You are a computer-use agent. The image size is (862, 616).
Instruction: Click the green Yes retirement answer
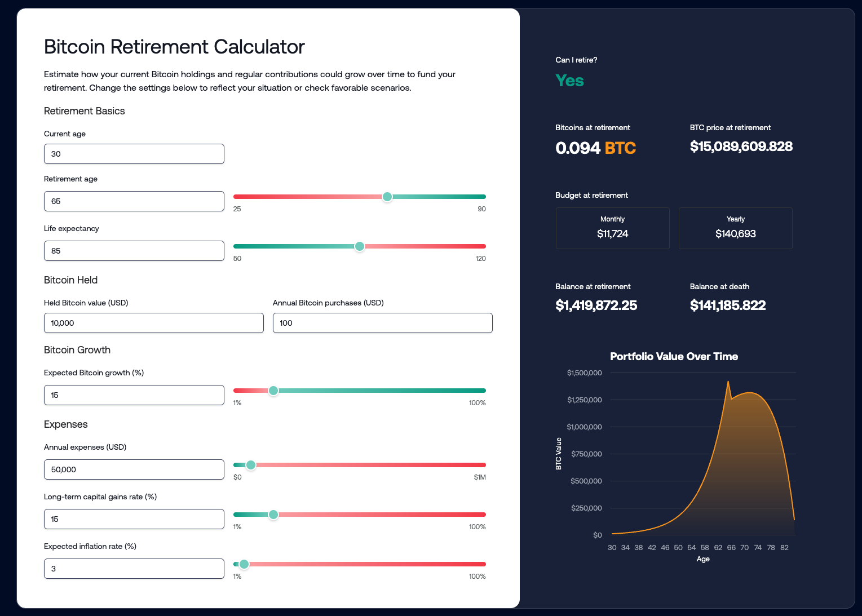click(569, 81)
